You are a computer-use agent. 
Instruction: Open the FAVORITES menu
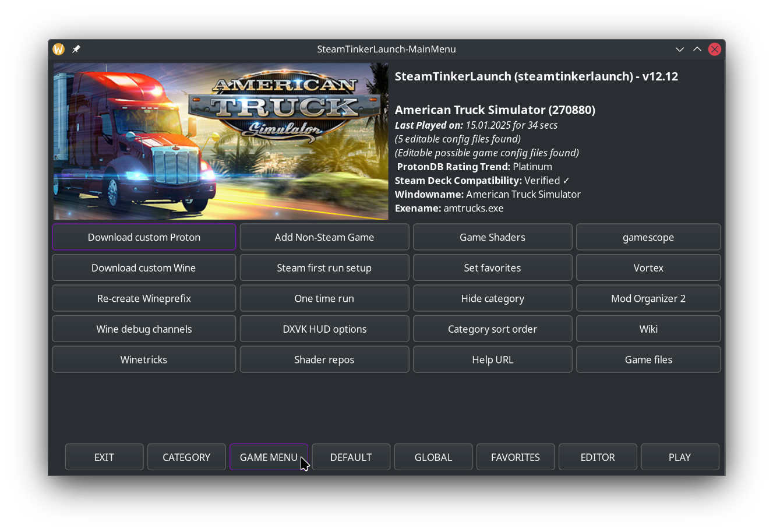click(516, 457)
